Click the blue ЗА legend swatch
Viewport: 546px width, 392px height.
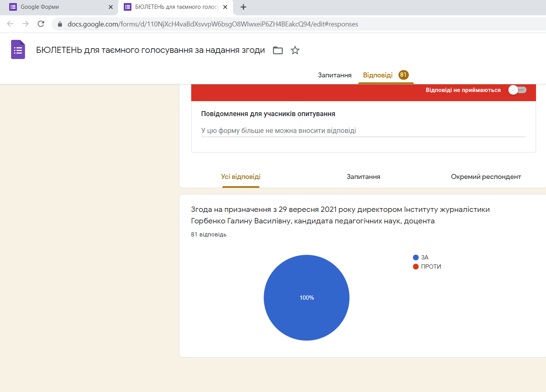(416, 258)
